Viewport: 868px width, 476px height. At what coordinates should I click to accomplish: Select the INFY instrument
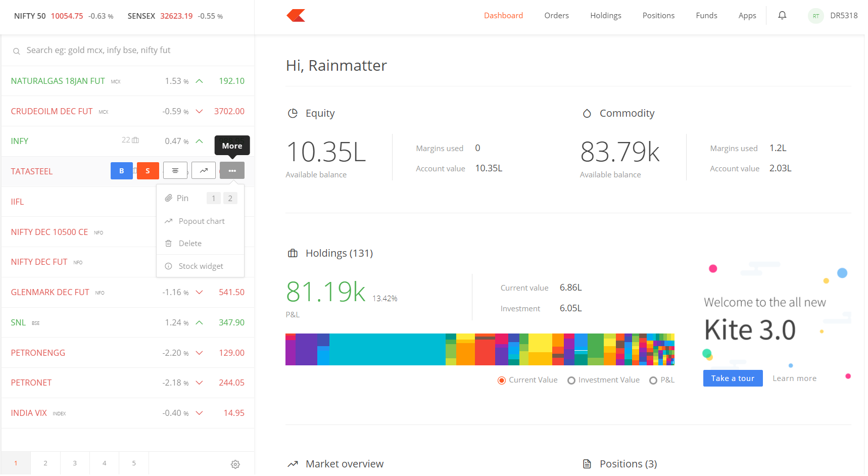128,141
